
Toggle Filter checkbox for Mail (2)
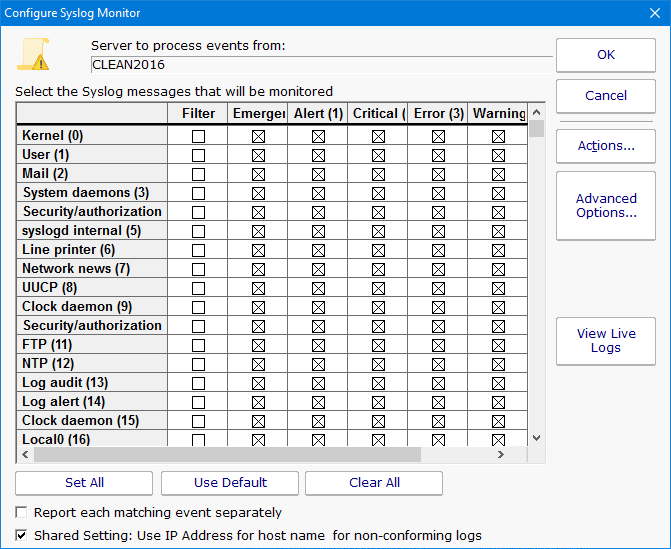199,174
